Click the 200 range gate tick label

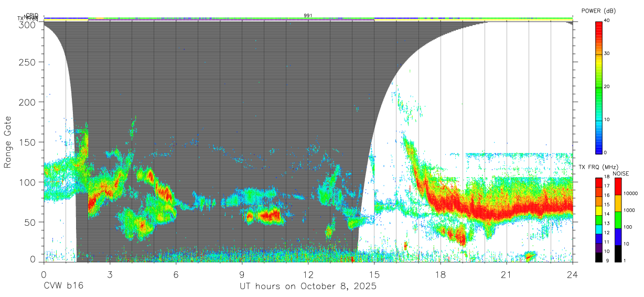(28, 102)
